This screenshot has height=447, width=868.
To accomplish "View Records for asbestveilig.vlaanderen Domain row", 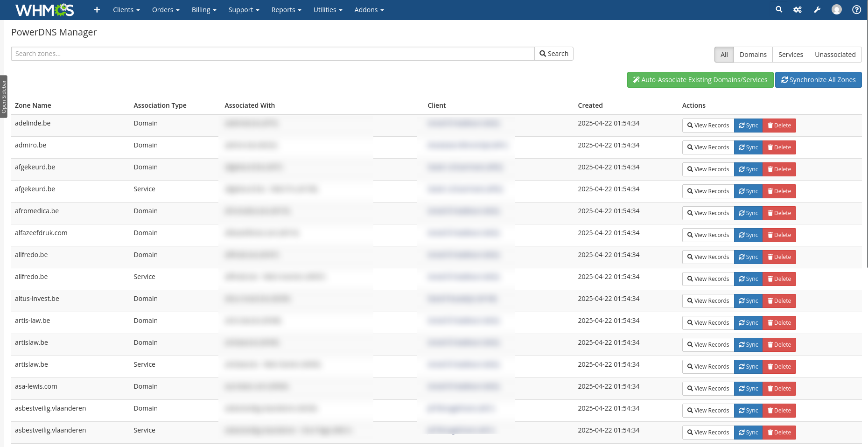I will point(708,411).
